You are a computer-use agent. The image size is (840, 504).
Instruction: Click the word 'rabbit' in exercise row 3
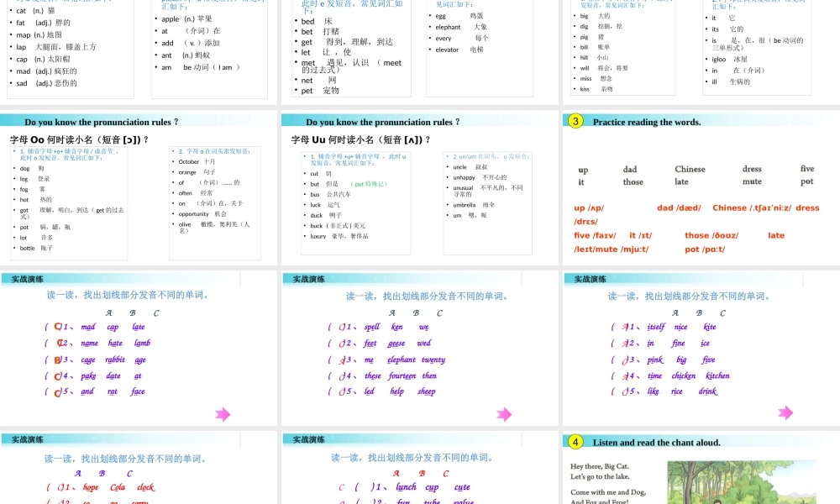(115, 360)
